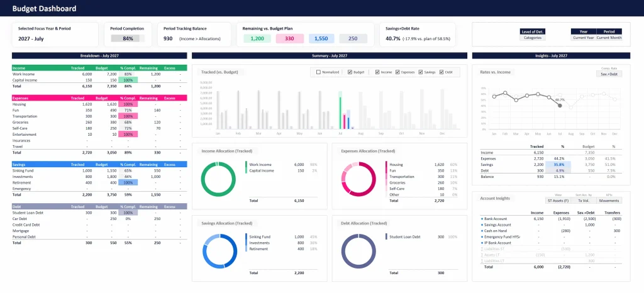Click the Sav.+Debt comparison rate button
Screen dimensions: 644x293
[x=608, y=74]
